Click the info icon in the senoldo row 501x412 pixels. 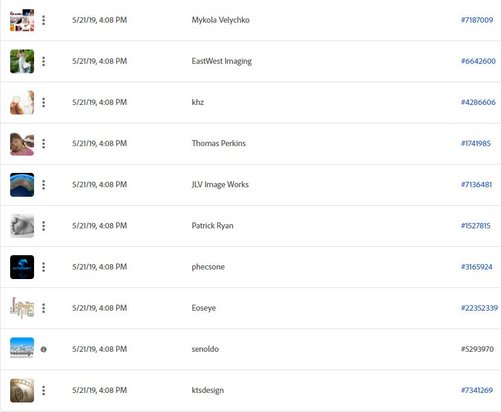[44, 349]
